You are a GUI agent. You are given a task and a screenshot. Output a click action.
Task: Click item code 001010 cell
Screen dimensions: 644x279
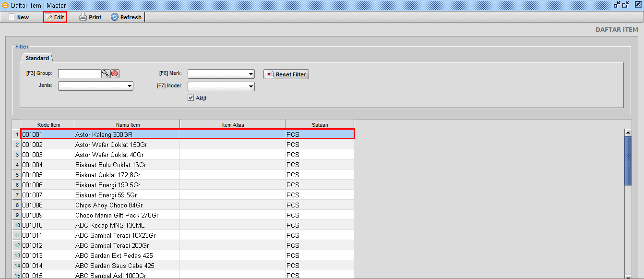point(48,225)
